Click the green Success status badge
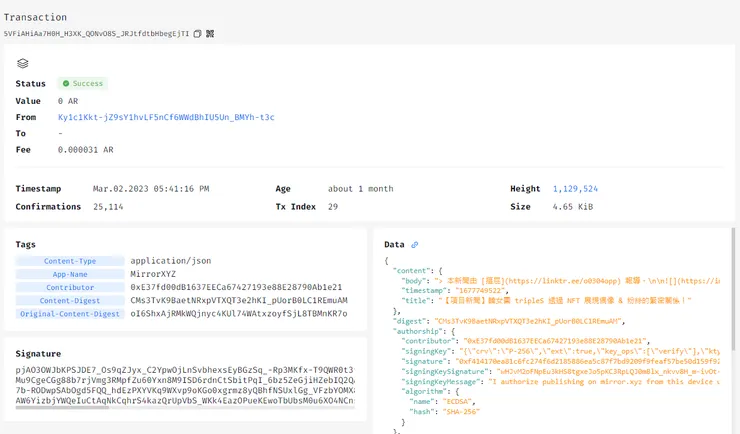Screen dimensions: 740x434 tap(83, 84)
